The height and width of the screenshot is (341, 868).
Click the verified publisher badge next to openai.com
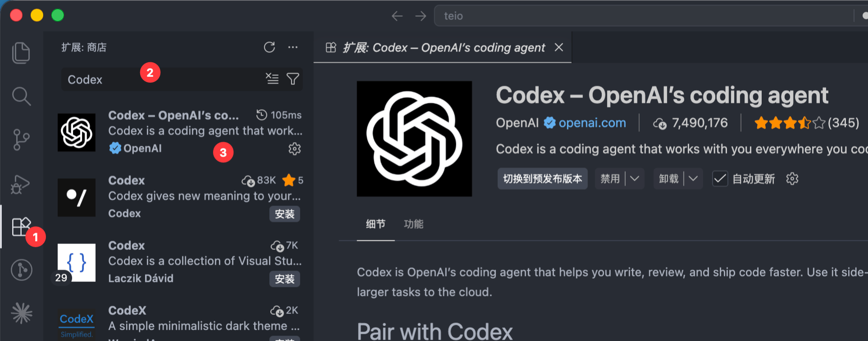coord(550,123)
